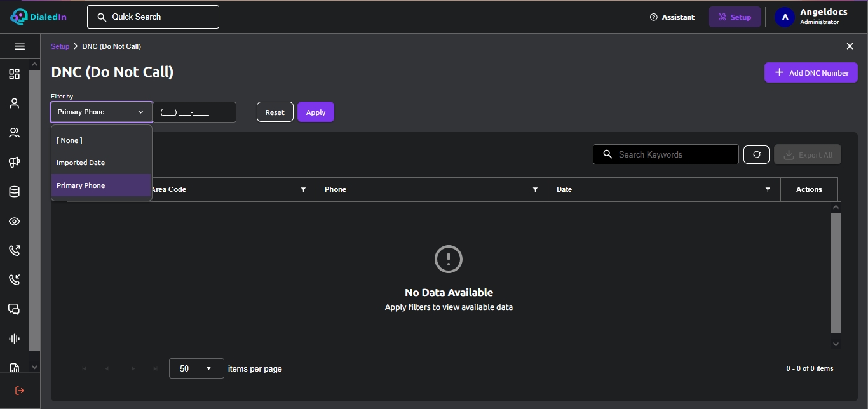
Task: Toggle the hamburger sidebar menu
Action: click(x=20, y=46)
